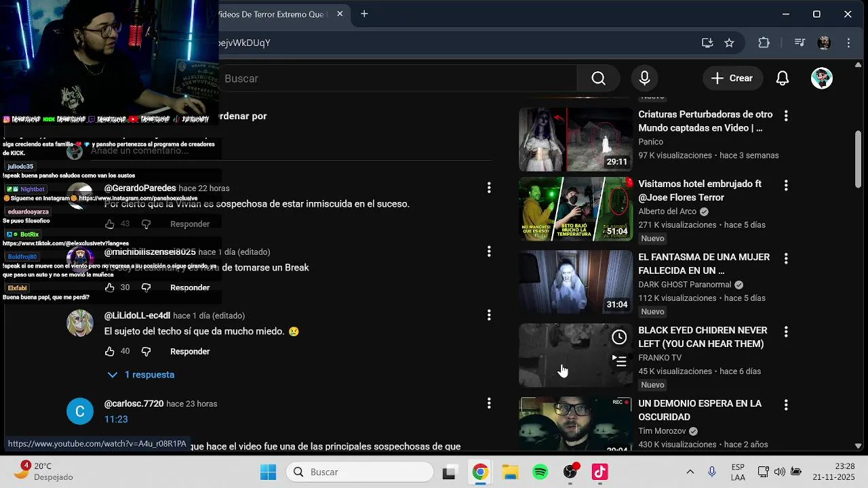Open Spotify from the taskbar
Image resolution: width=868 pixels, height=488 pixels.
[x=540, y=472]
